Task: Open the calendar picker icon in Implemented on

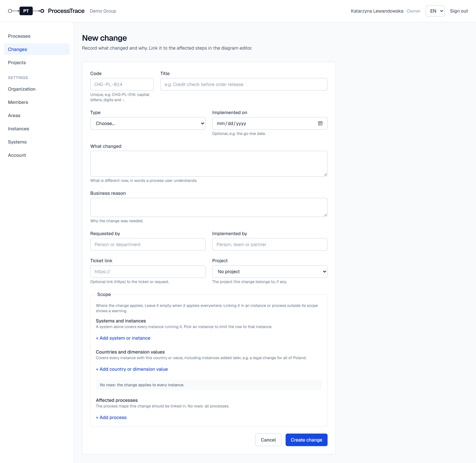Action: click(x=320, y=123)
